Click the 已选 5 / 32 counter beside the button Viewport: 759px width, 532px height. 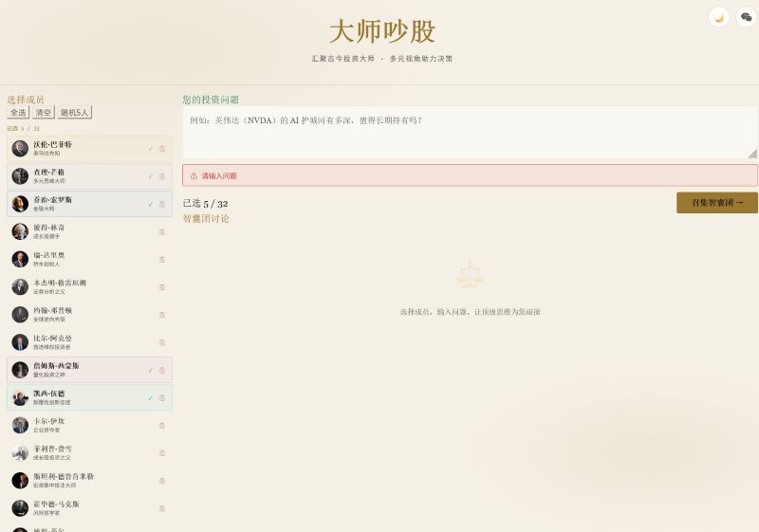(205, 204)
